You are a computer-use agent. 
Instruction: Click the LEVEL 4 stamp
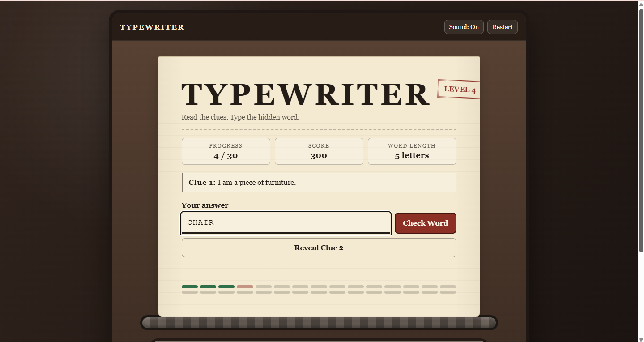pyautogui.click(x=459, y=90)
